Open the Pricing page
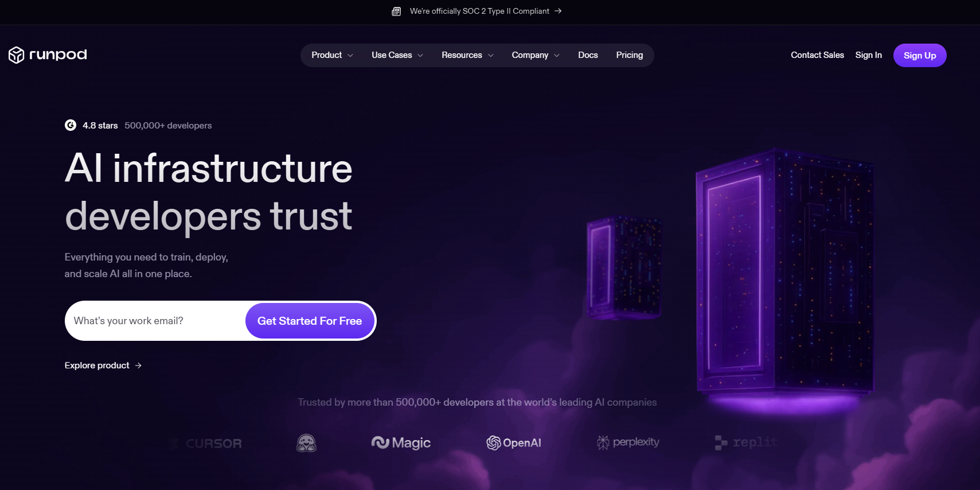Image resolution: width=980 pixels, height=490 pixels. (x=630, y=55)
